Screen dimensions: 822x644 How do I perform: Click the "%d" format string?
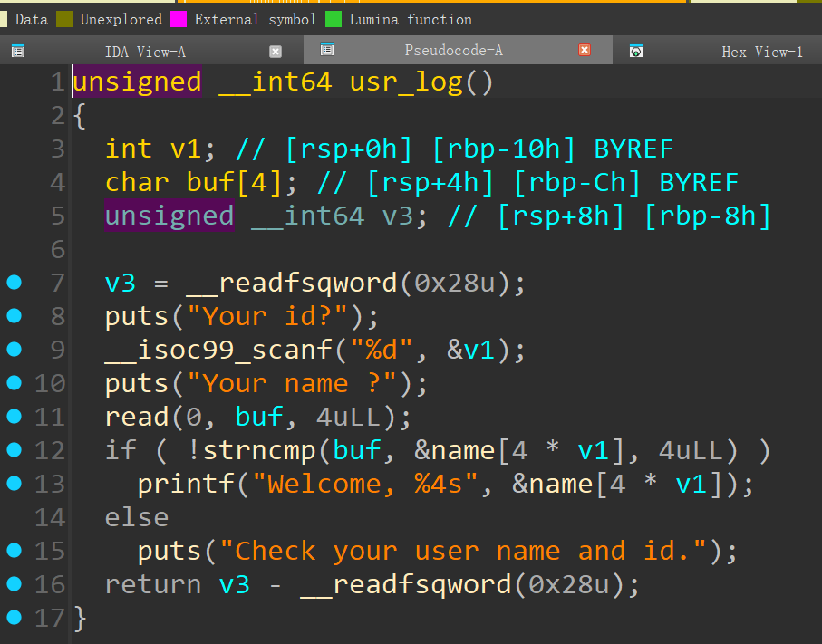tap(382, 350)
